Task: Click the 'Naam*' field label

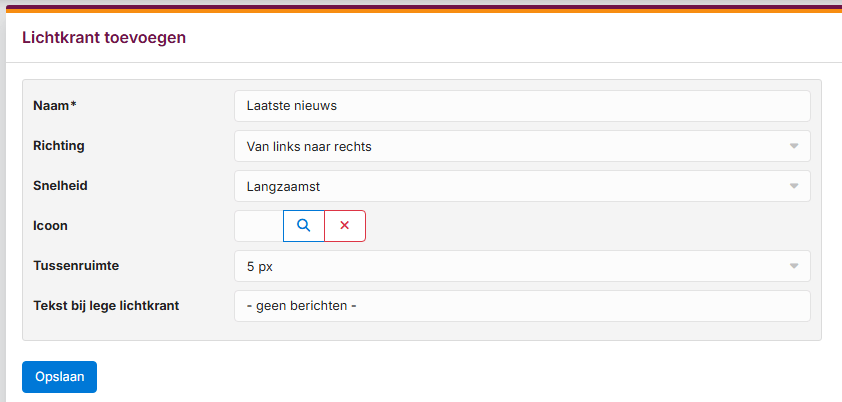Action: pos(55,106)
